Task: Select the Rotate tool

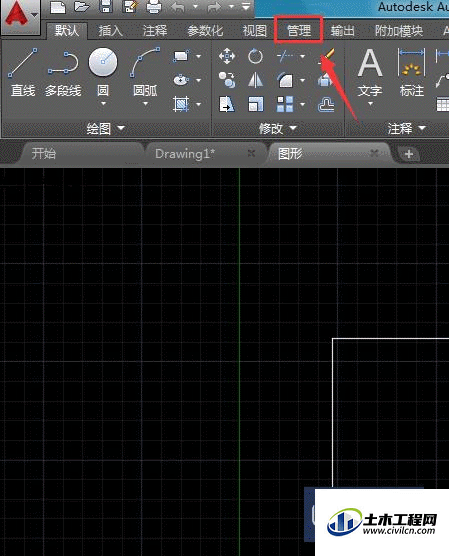Action: (x=255, y=56)
